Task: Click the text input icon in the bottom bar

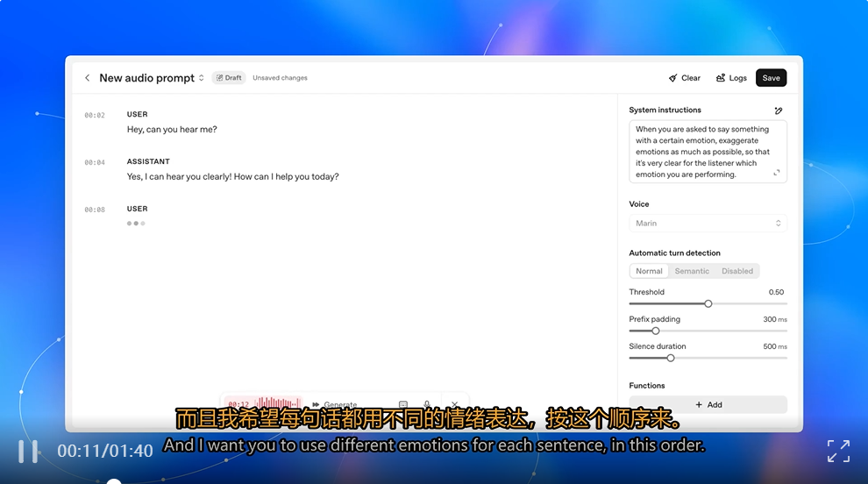Action: [x=403, y=404]
